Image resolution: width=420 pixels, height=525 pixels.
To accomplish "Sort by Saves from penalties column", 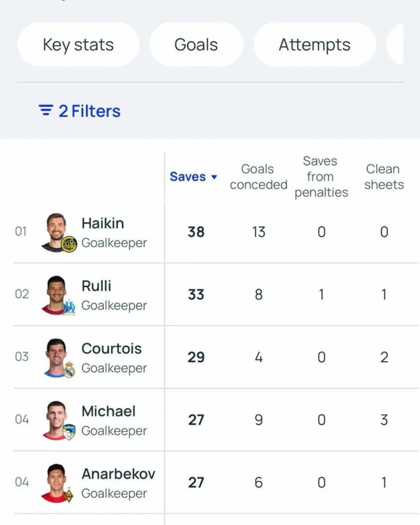I will click(321, 177).
